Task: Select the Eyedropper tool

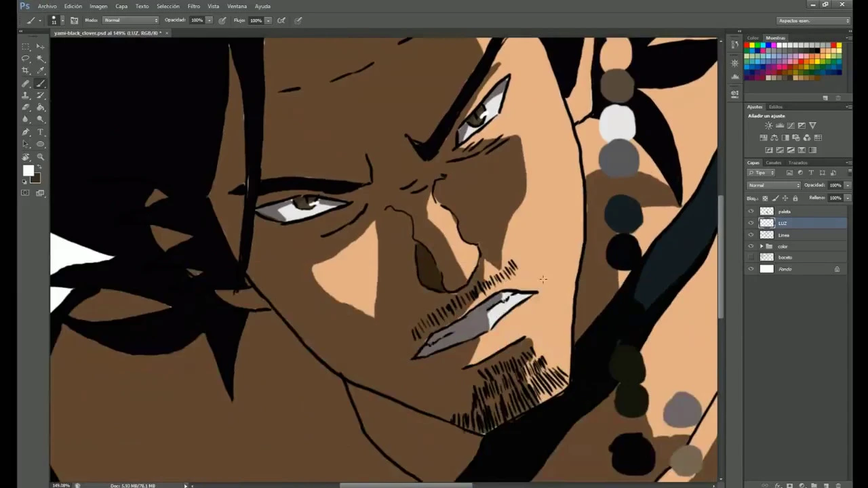Action: coord(40,70)
